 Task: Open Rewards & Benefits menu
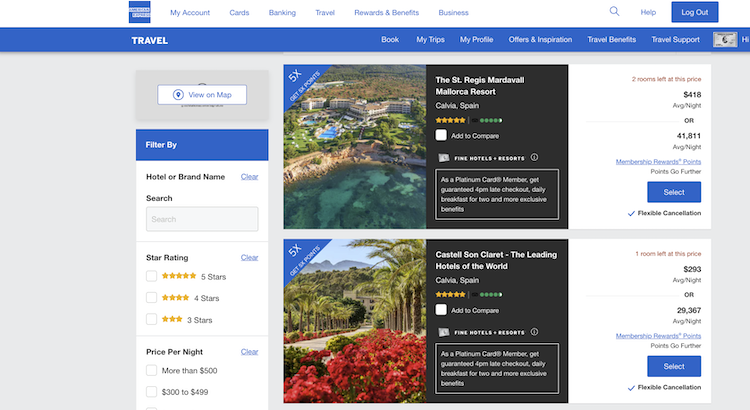[x=386, y=12]
